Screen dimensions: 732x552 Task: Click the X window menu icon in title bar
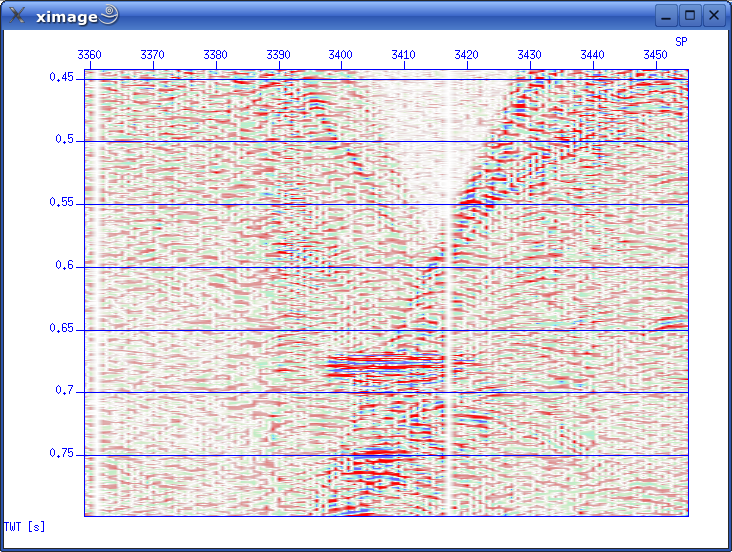click(x=17, y=15)
